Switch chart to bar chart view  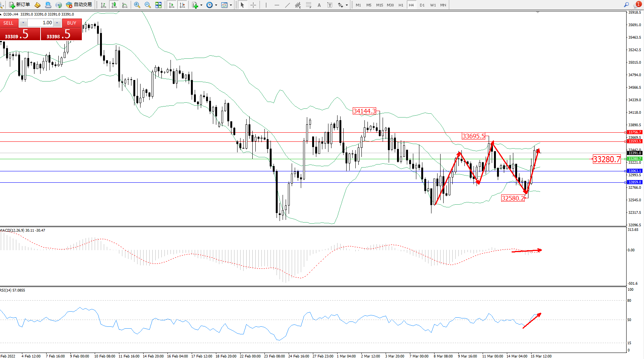click(103, 5)
